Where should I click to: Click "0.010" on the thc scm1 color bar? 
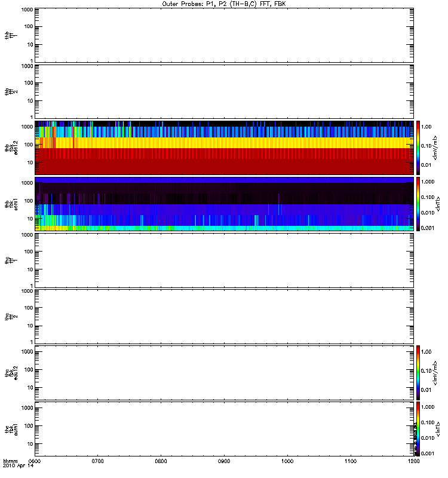428,438
